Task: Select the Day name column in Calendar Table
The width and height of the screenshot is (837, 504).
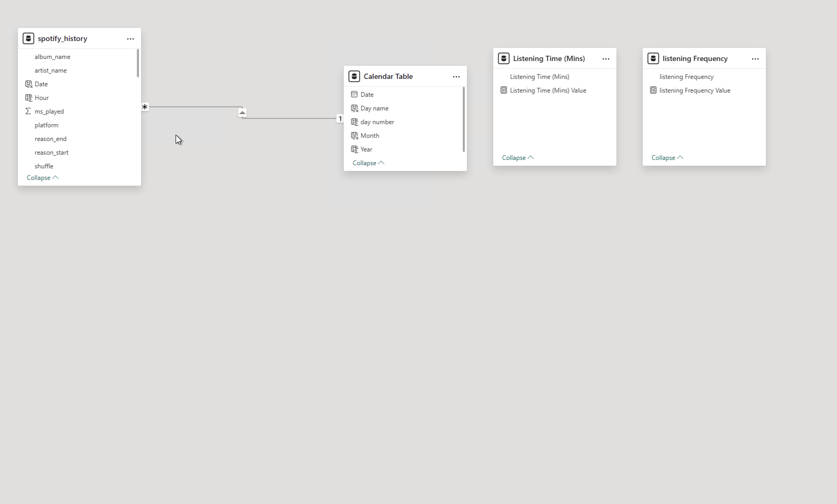Action: coord(374,108)
